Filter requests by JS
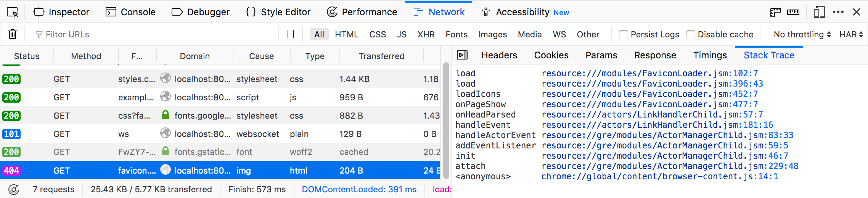The width and height of the screenshot is (868, 198). pos(402,34)
